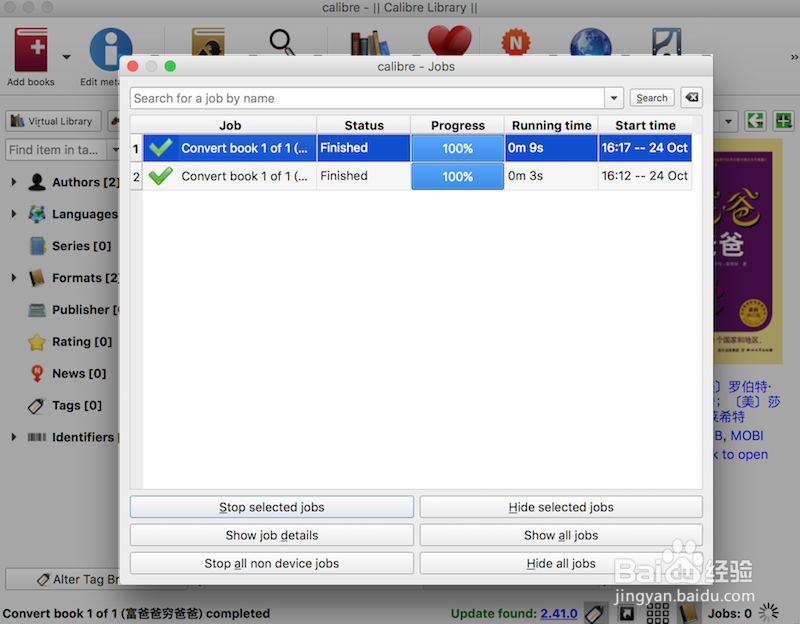Click the Add books icon in main toolbar

31,49
